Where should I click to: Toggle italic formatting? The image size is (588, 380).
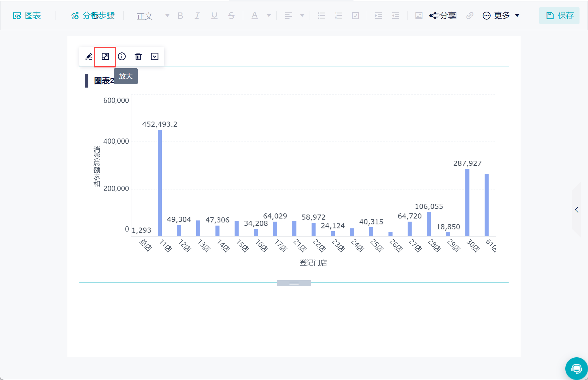point(197,16)
